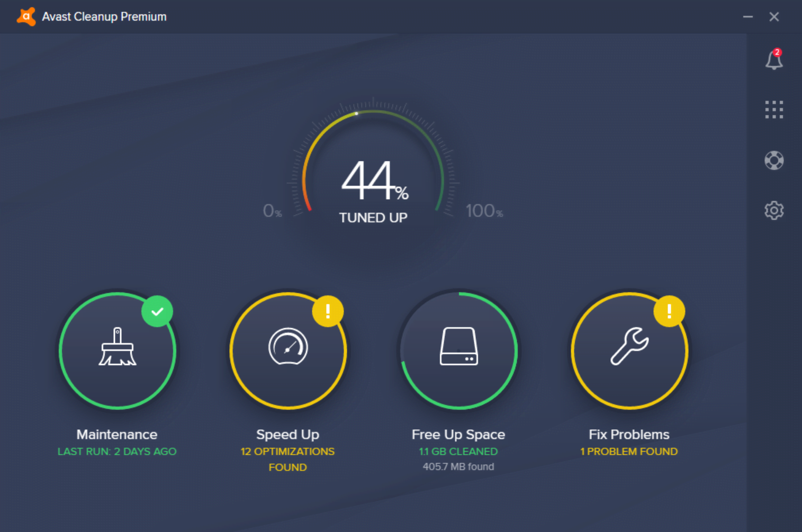Image resolution: width=802 pixels, height=532 pixels.
Task: Click "1 PROBLEM FOUND" status text
Action: [629, 452]
